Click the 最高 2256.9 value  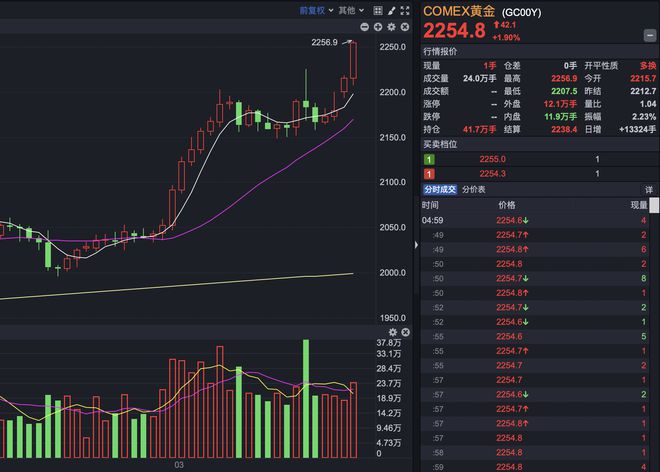pos(564,78)
